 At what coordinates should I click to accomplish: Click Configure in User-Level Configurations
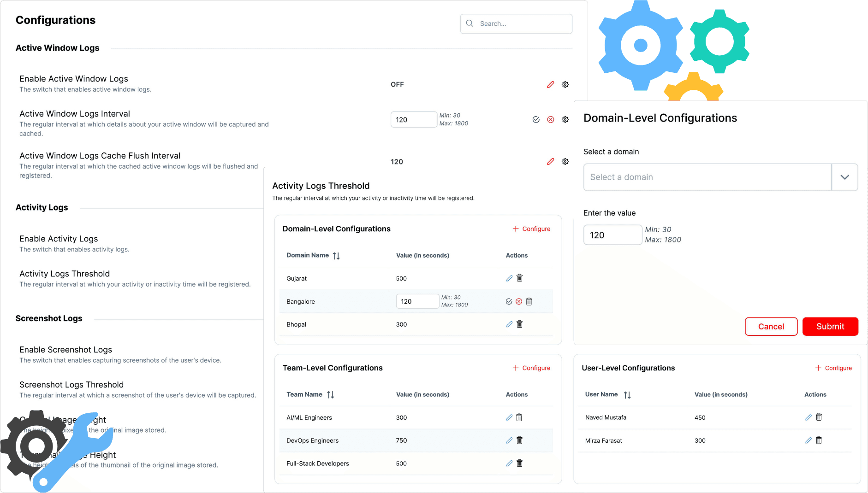click(833, 368)
